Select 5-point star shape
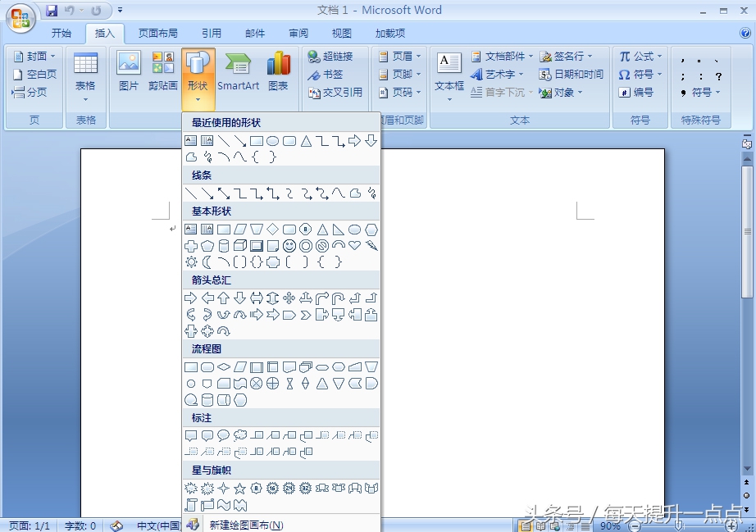This screenshot has width=756, height=532. click(240, 489)
